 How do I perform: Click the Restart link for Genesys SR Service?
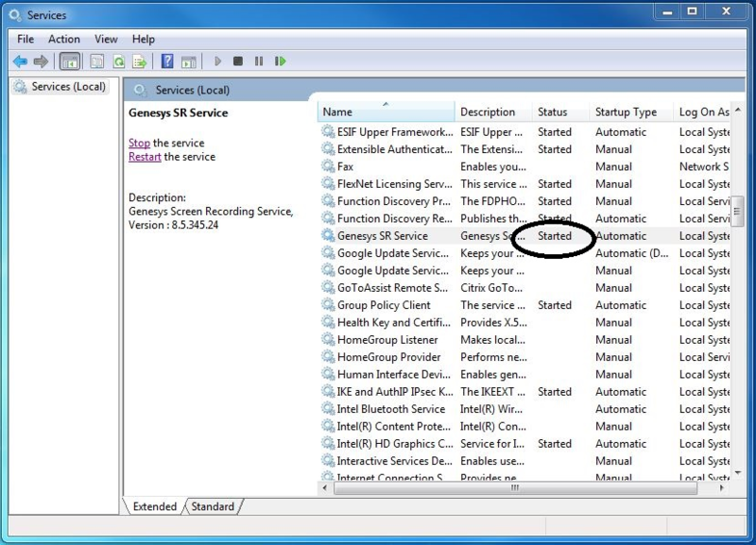click(143, 156)
